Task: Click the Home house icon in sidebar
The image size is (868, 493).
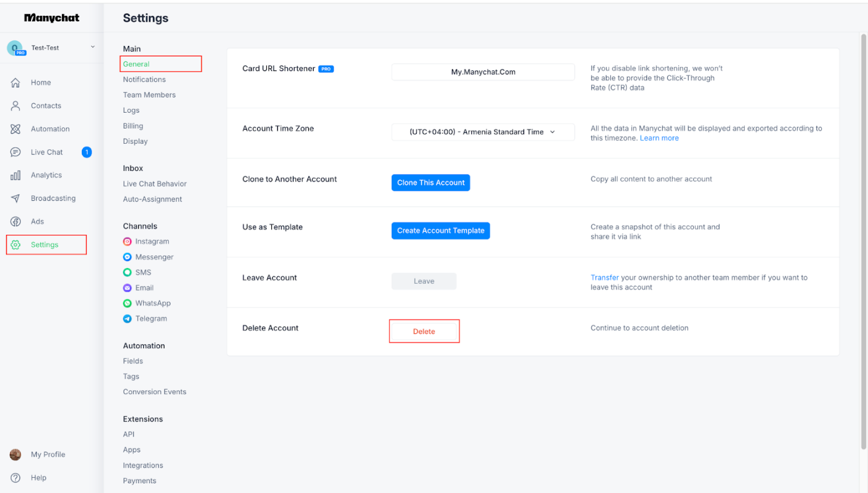Action: click(16, 83)
